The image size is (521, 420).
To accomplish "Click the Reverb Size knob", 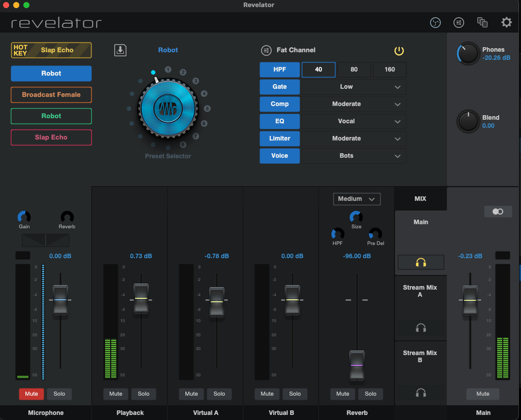I will point(356,217).
